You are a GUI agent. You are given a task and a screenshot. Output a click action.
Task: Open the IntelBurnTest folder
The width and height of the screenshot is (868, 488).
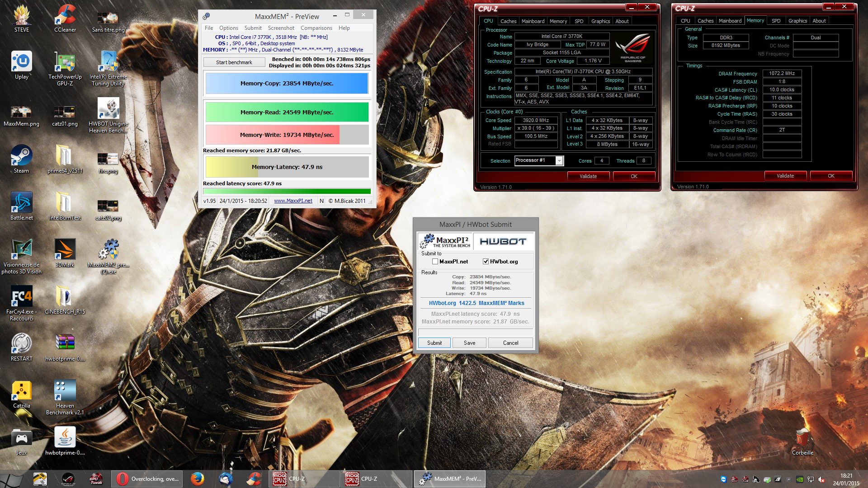pos(65,206)
